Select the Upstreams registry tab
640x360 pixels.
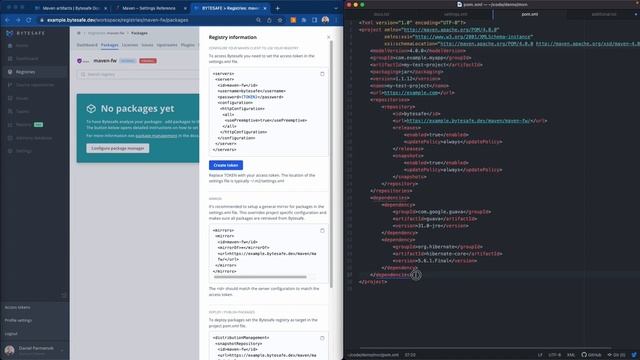pos(167,45)
